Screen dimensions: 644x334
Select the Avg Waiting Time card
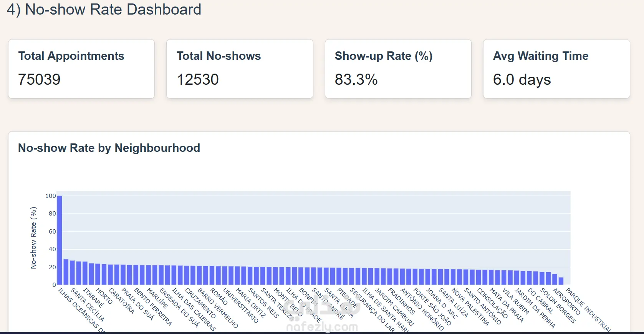pos(556,69)
